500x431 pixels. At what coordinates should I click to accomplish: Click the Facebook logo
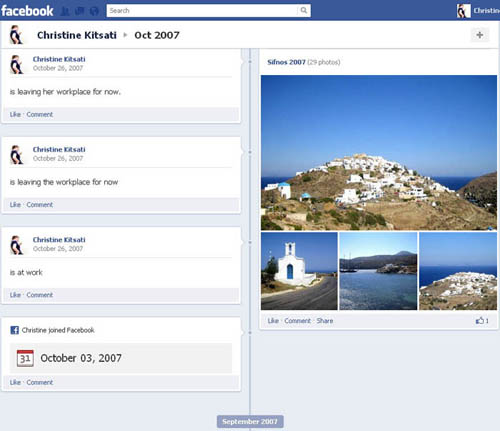27,11
